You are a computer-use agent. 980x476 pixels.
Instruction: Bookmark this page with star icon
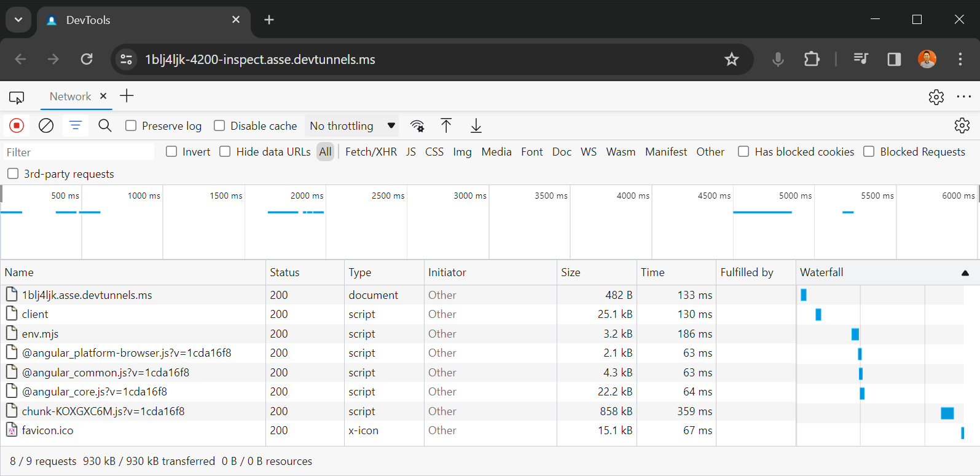coord(731,59)
